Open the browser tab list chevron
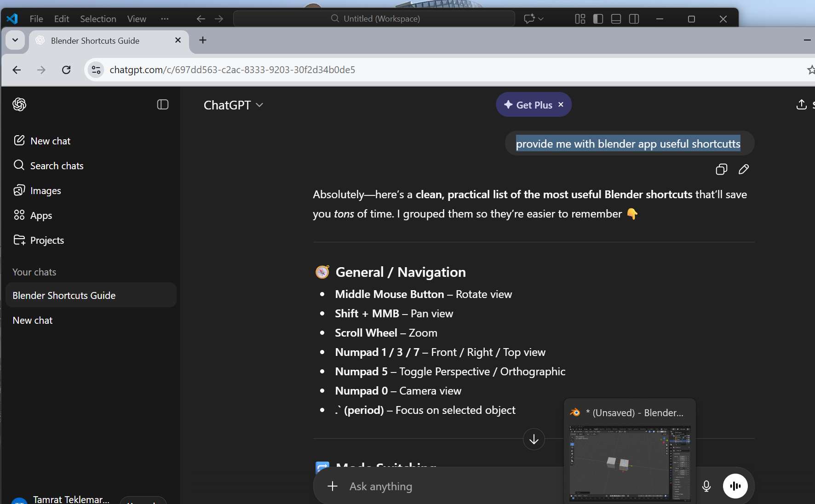Viewport: 815px width, 504px height. 15,40
